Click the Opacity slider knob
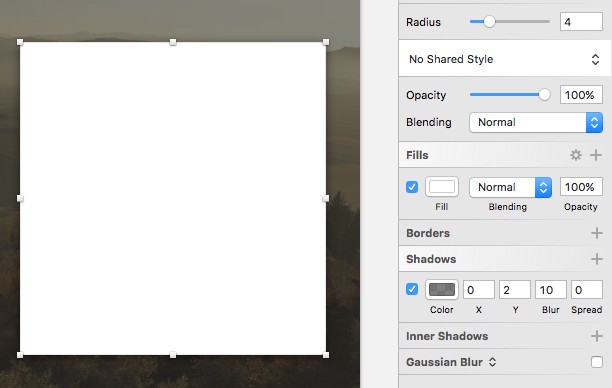Viewport: 612px width, 388px height. (x=544, y=94)
